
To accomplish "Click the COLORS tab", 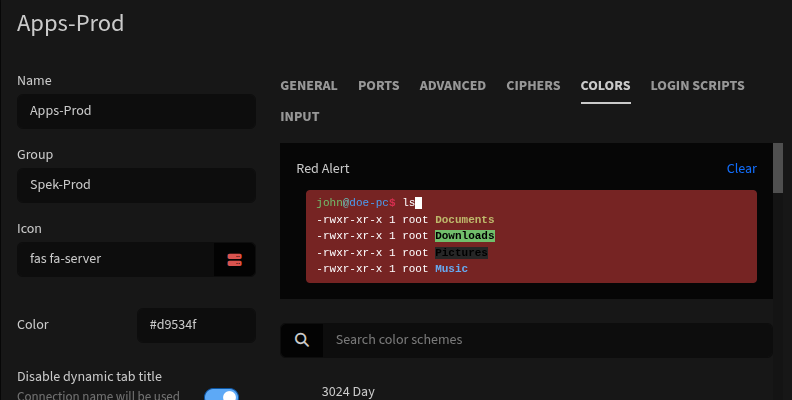I will (605, 86).
